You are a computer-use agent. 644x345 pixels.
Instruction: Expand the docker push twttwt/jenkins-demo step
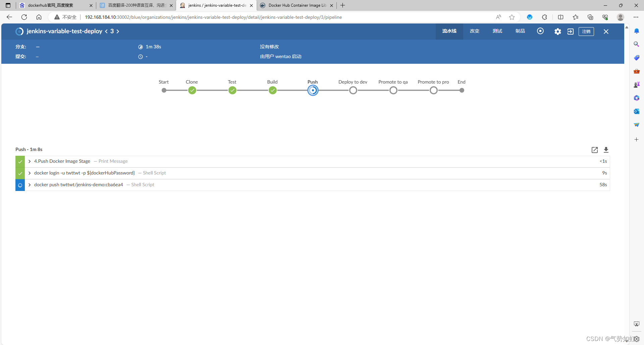pos(30,185)
